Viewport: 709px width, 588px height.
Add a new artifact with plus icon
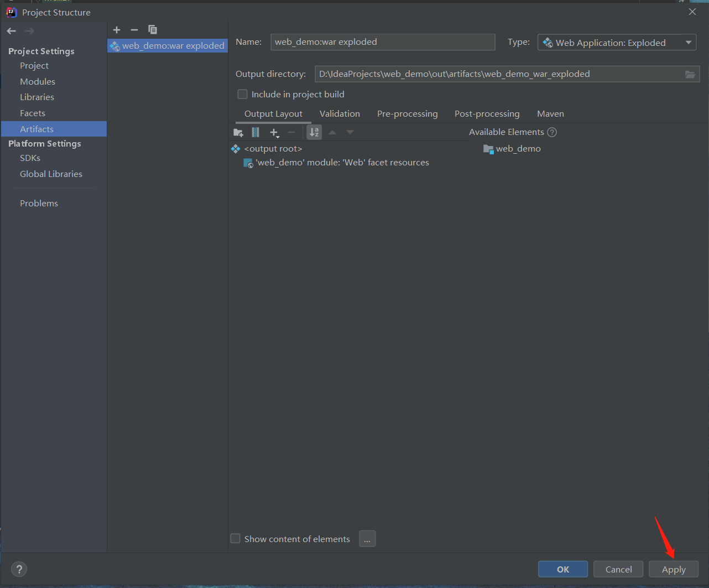pyautogui.click(x=117, y=30)
